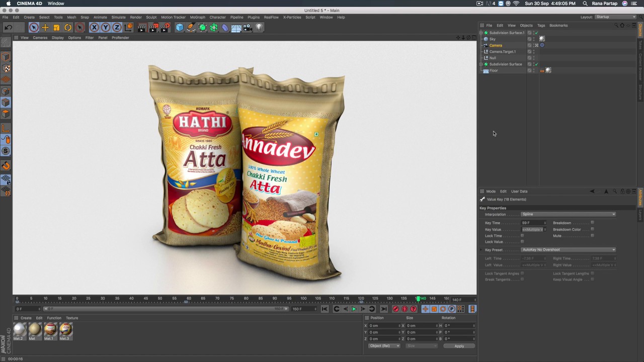Open the Layout Startup dropdown
Image resolution: width=644 pixels, height=362 pixels.
tap(616, 17)
